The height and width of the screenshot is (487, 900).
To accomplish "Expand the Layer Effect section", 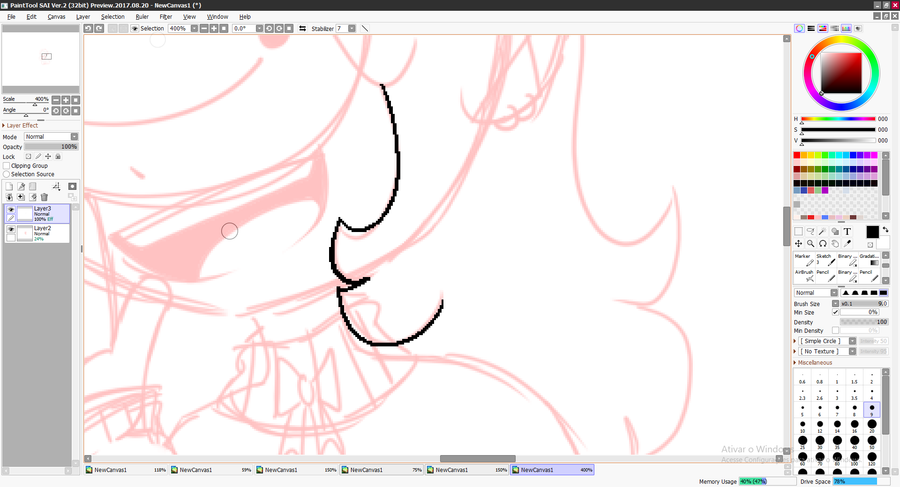I will (20, 125).
